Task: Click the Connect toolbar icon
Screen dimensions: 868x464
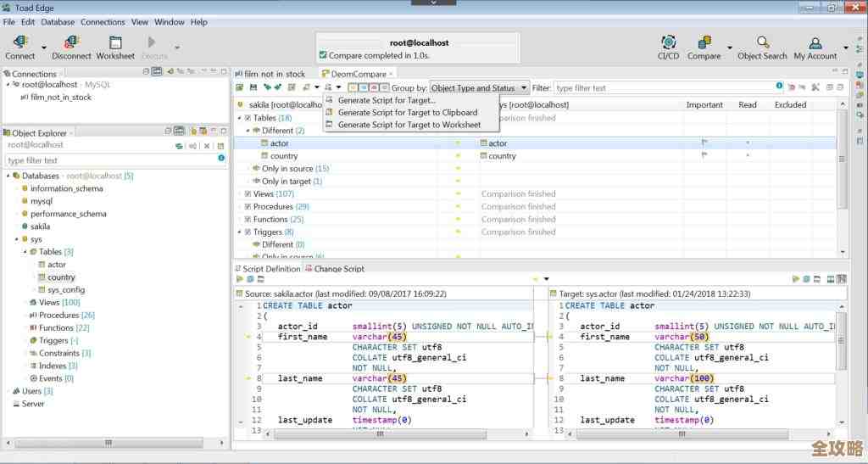Action: point(20,42)
